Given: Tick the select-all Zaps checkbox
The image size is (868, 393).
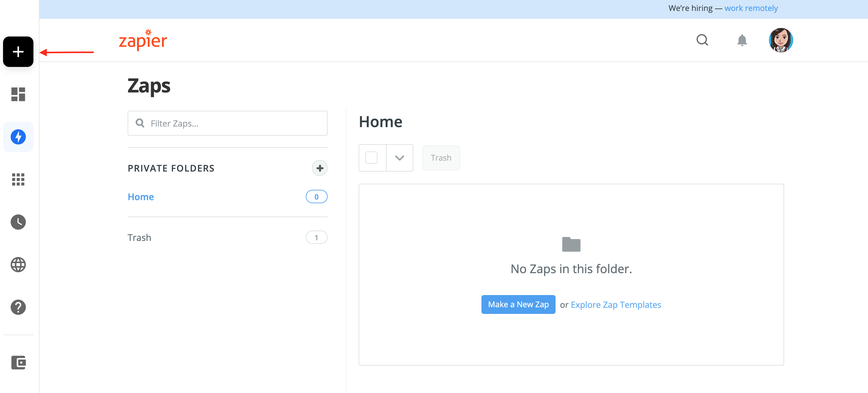Looking at the screenshot, I should 371,158.
